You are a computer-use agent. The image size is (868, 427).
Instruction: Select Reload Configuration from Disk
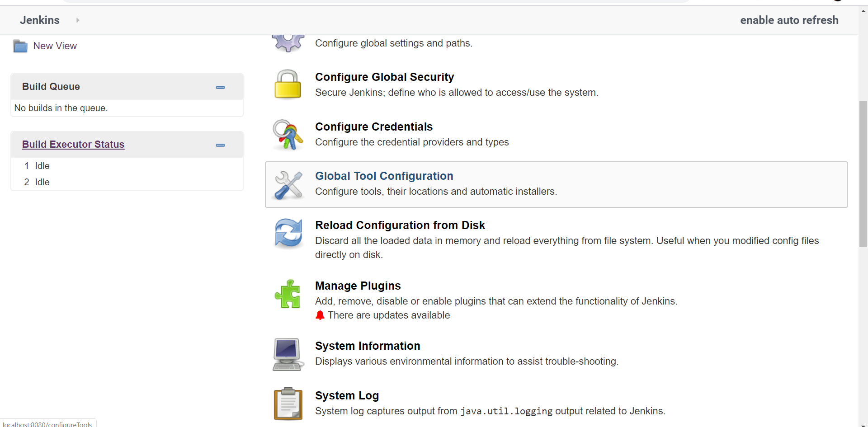point(400,225)
